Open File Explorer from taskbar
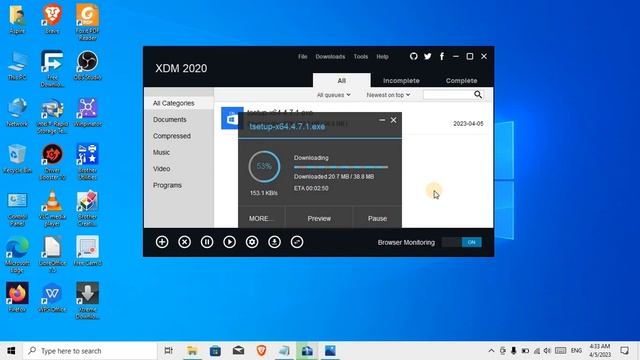Image resolution: width=640 pixels, height=360 pixels. pyautogui.click(x=192, y=351)
